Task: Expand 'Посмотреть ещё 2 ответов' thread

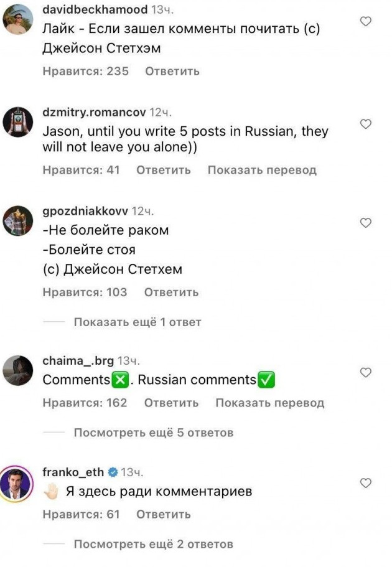Action: click(x=153, y=544)
